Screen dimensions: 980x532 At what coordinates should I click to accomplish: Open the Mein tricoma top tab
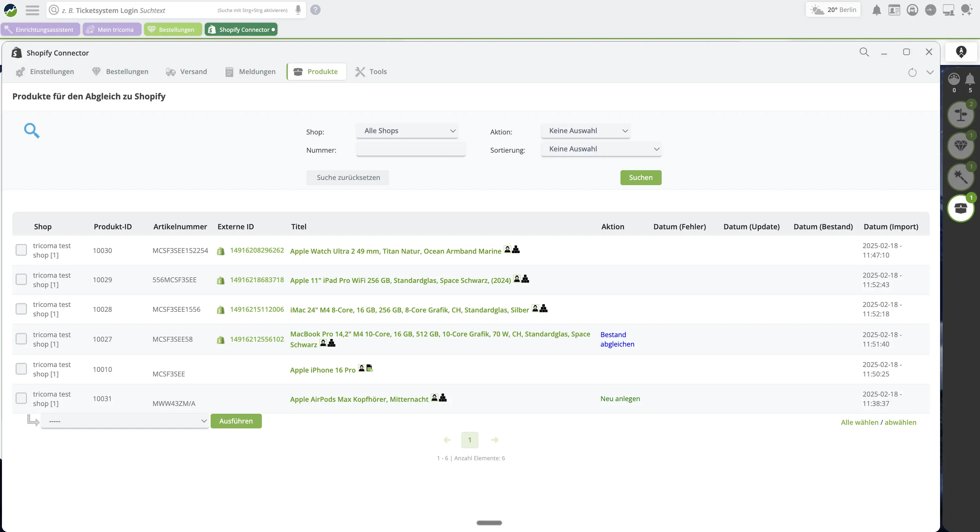(x=112, y=29)
